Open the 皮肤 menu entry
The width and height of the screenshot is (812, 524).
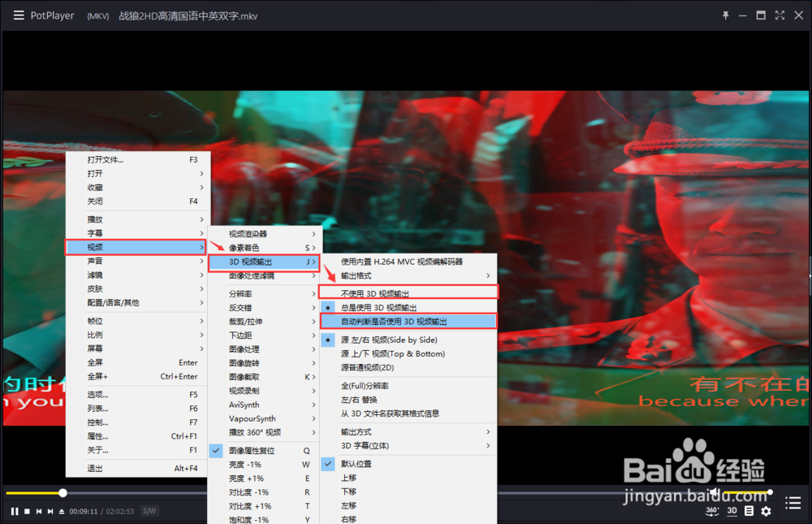click(x=136, y=288)
